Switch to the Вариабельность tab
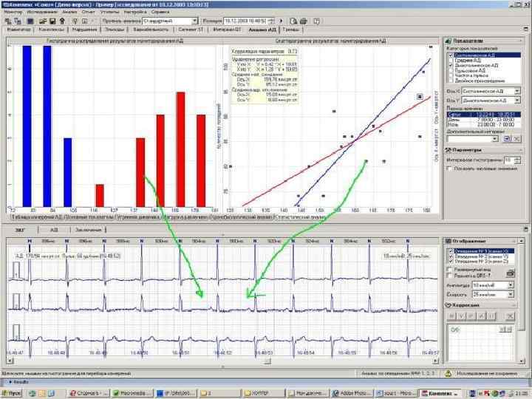This screenshot has height=399, width=532. (x=151, y=30)
